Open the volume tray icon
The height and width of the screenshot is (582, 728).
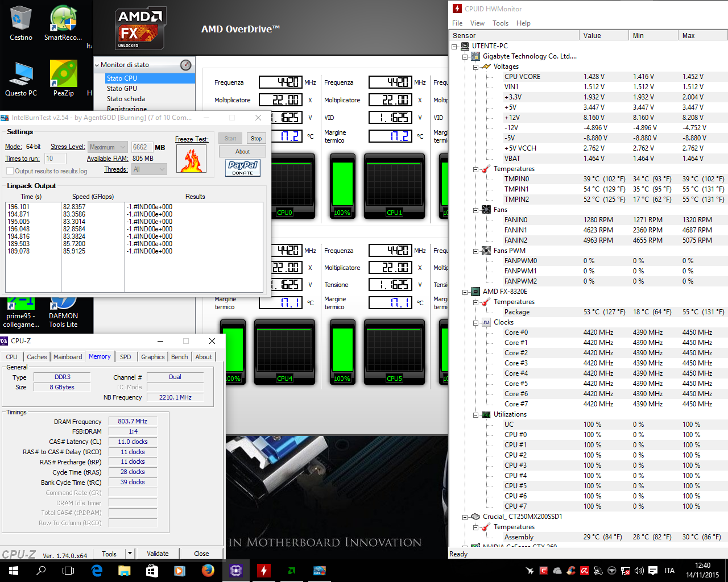pyautogui.click(x=639, y=571)
